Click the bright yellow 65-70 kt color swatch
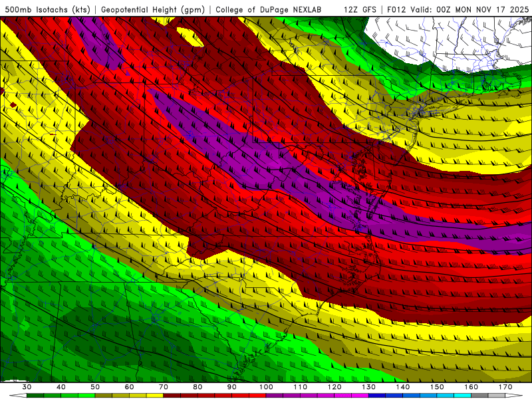This screenshot has height=399, width=532. click(x=155, y=396)
